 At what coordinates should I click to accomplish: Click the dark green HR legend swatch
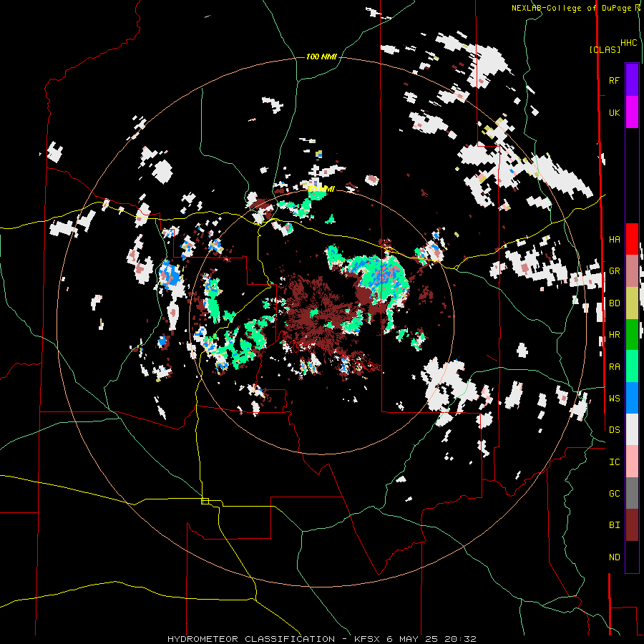coord(632,335)
